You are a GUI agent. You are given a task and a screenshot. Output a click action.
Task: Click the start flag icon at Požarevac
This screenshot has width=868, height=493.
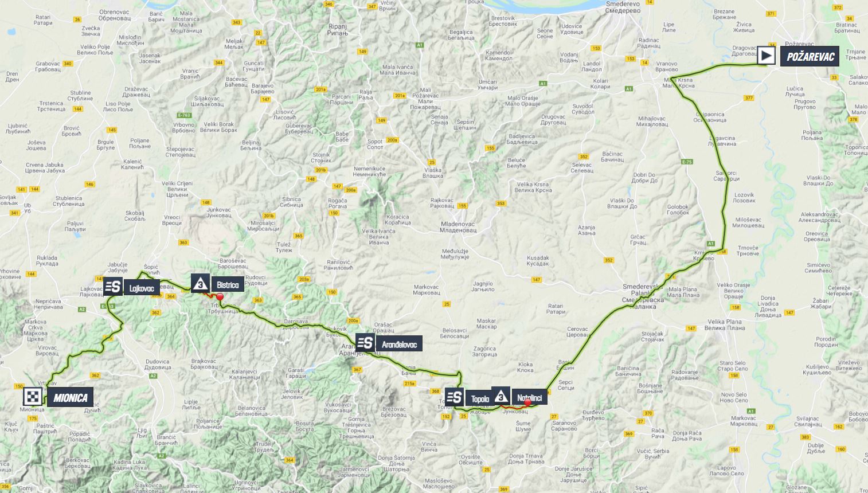point(767,56)
